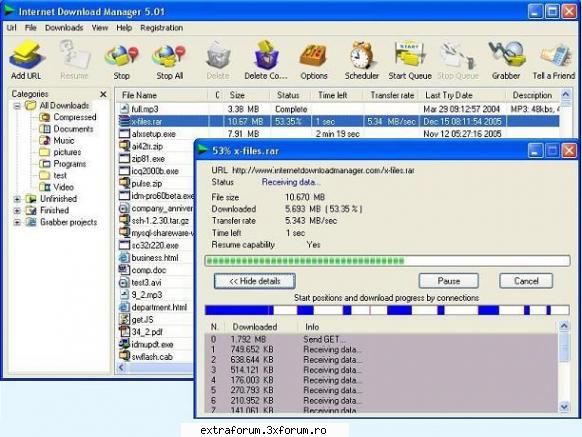
Task: Pause the x-files.rar download
Action: pyautogui.click(x=448, y=281)
